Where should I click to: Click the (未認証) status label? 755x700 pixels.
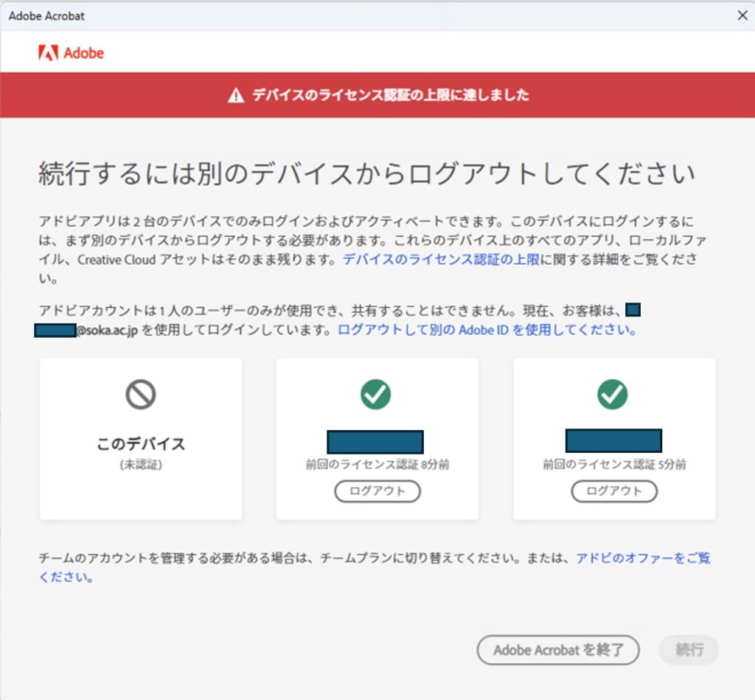(141, 465)
